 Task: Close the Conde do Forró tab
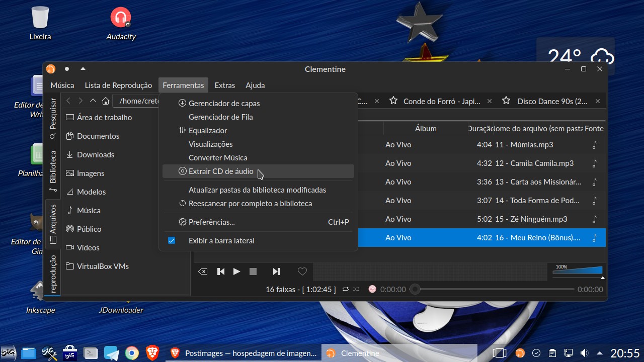coord(489,102)
